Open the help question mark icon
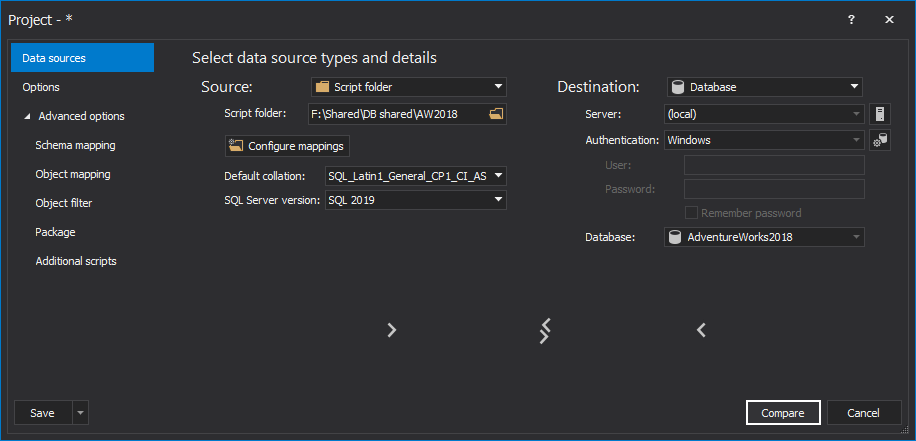The image size is (916, 441). [851, 19]
